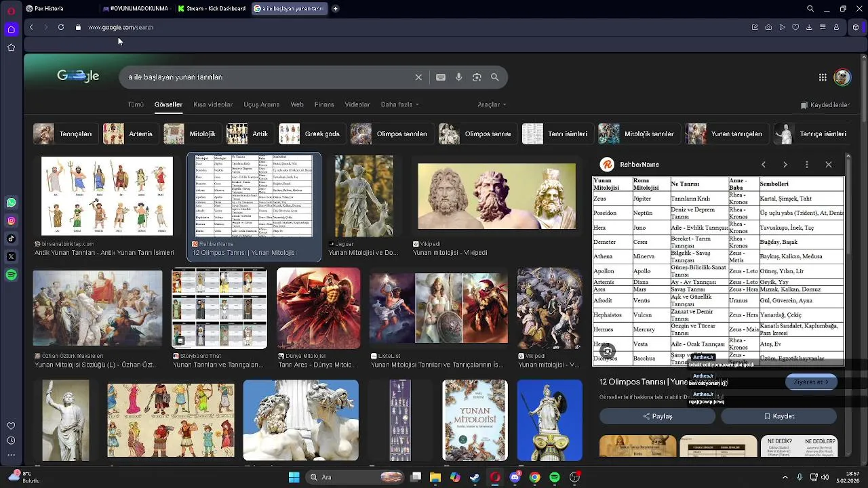Show next image in preview panel
Image resolution: width=868 pixels, height=488 pixels.
785,165
